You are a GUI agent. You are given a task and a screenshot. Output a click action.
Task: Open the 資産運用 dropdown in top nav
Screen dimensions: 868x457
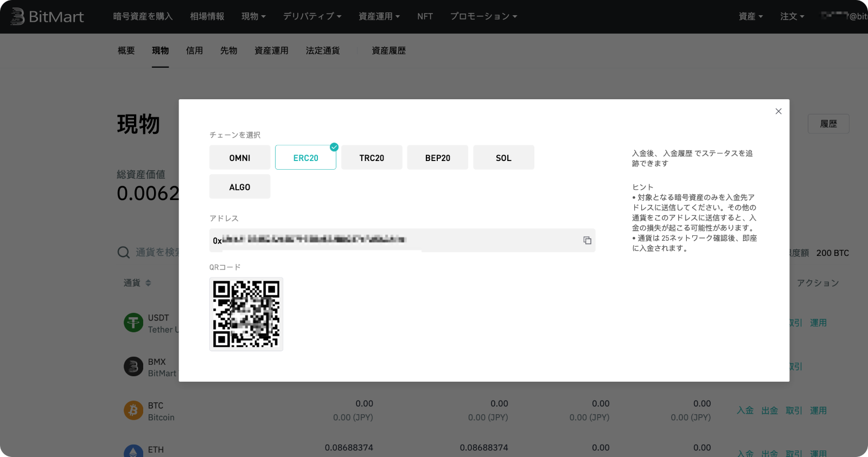379,16
